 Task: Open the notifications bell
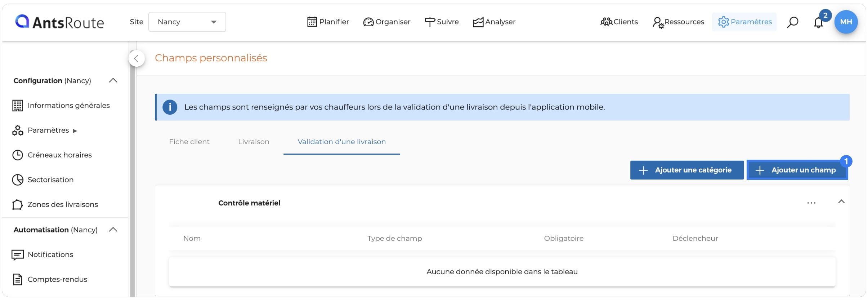click(818, 22)
